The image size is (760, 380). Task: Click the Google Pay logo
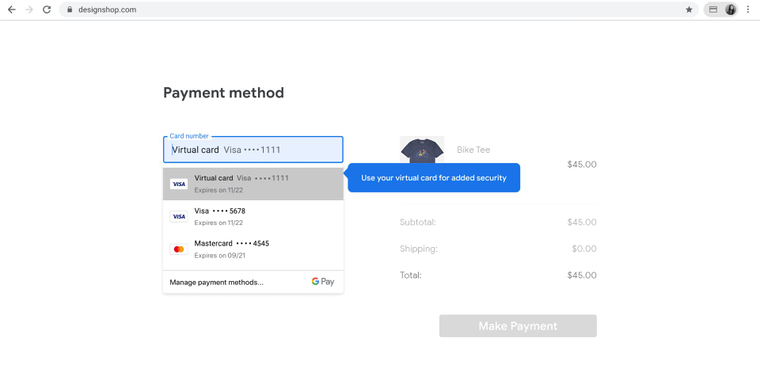323,282
